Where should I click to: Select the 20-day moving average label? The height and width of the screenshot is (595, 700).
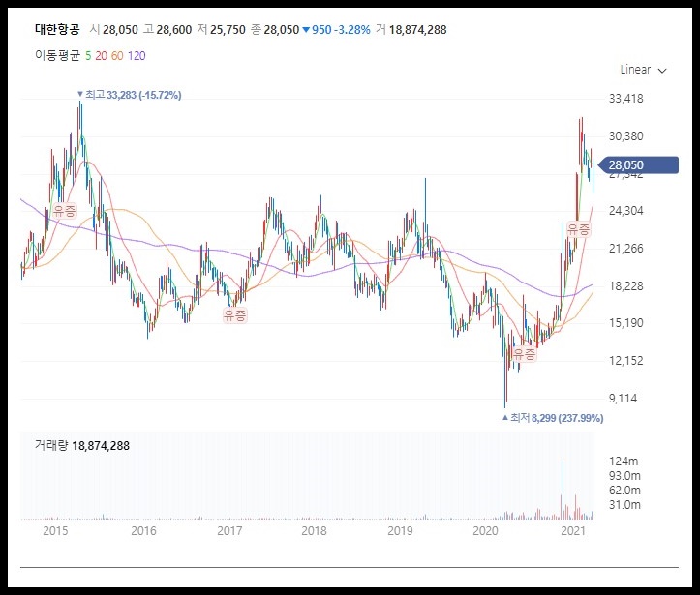coord(102,56)
